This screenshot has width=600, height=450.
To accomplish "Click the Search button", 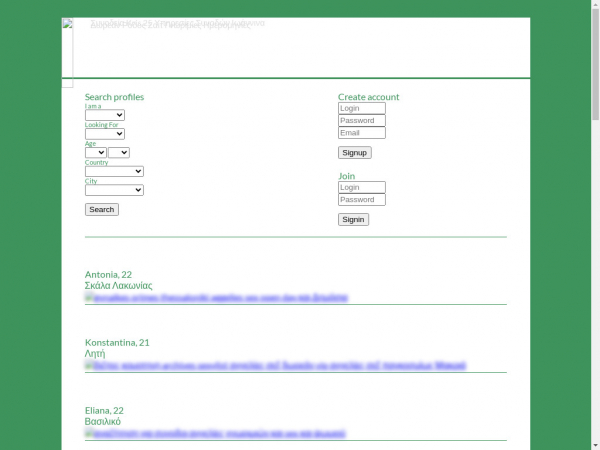I will 102,209.
